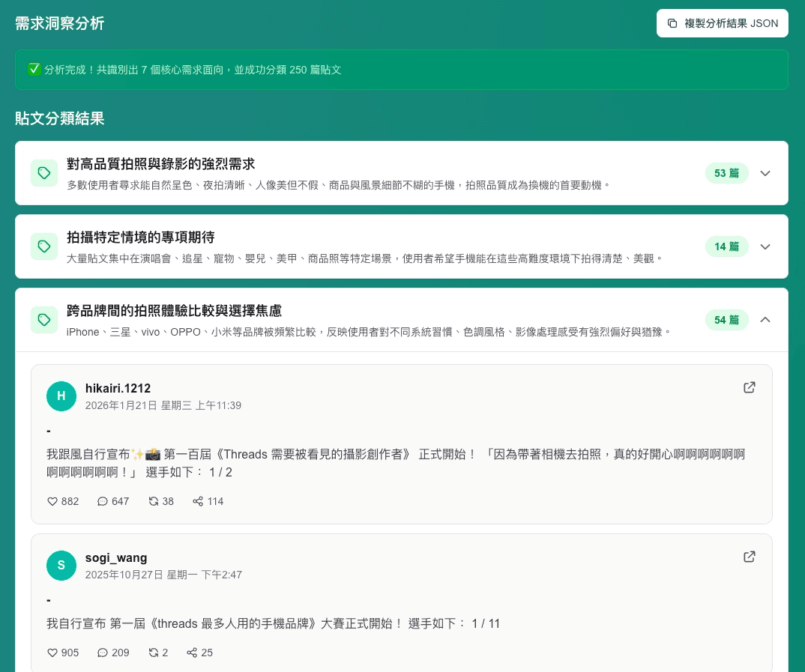Click the heart icon on sogi_wang's post

[x=52, y=653]
